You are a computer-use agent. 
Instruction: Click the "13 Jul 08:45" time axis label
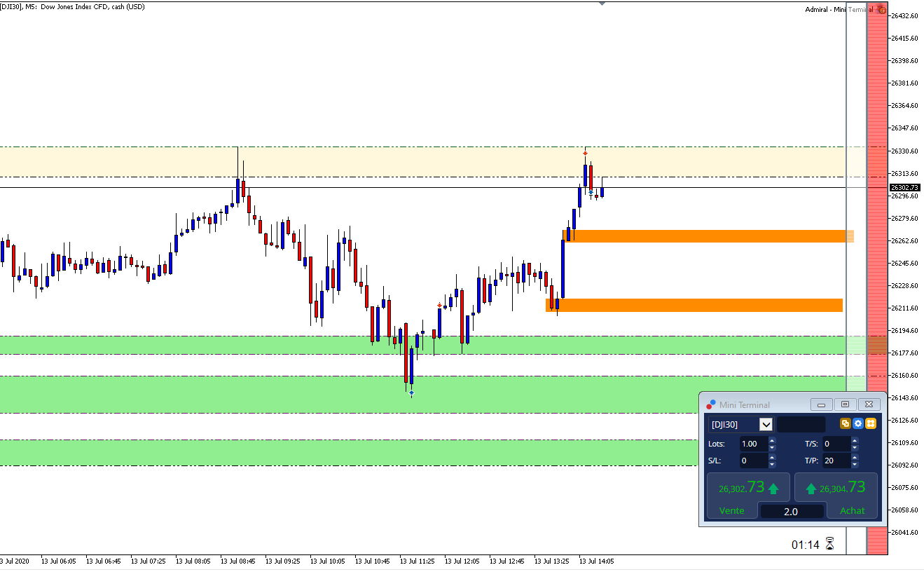(238, 561)
